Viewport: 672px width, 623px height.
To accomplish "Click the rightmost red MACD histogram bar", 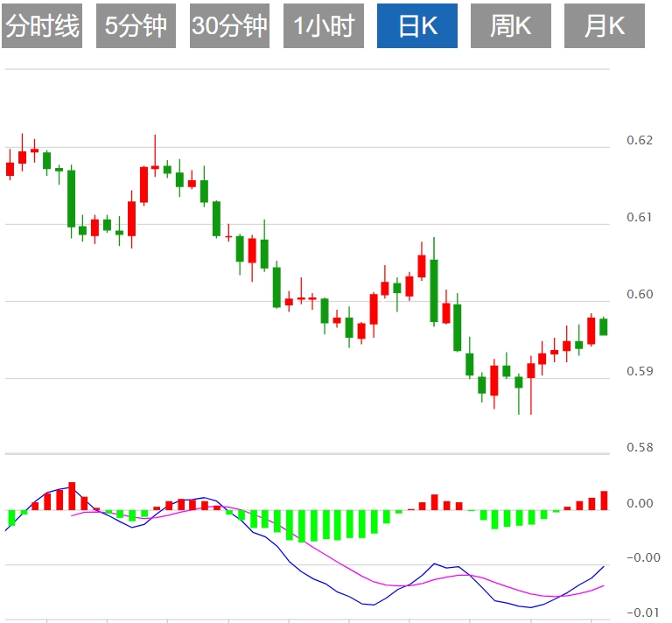I will pos(604,500).
